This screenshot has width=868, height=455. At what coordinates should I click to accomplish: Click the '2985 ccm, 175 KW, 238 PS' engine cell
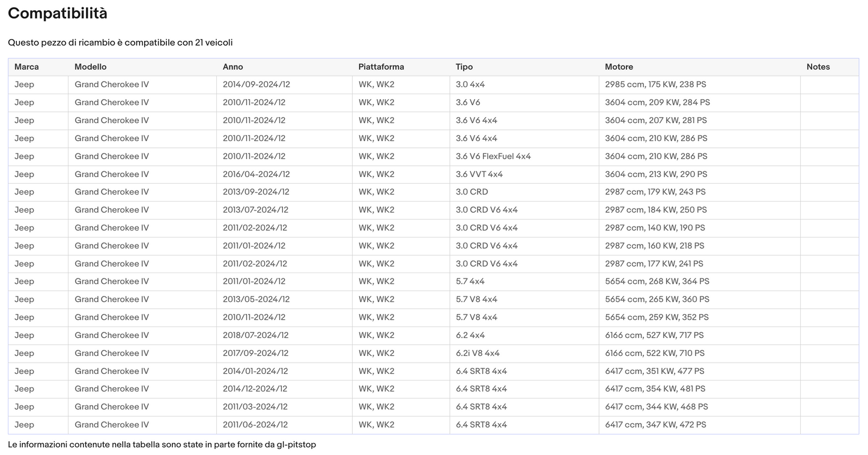coord(655,85)
